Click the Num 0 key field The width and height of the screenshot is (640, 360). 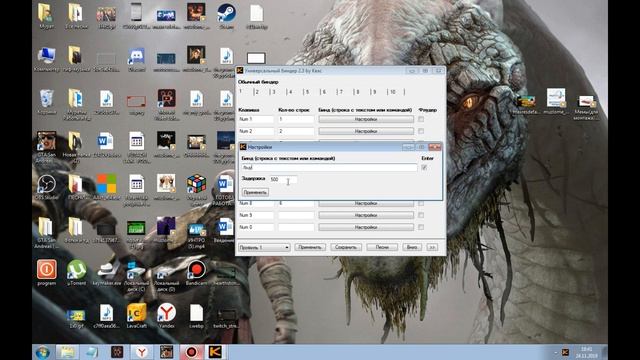pyautogui.click(x=256, y=227)
